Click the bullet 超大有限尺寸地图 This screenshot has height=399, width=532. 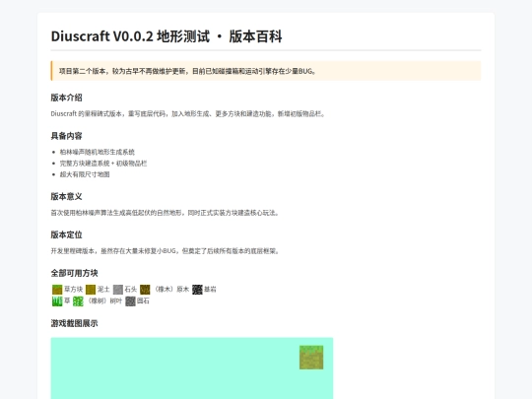[x=85, y=174]
